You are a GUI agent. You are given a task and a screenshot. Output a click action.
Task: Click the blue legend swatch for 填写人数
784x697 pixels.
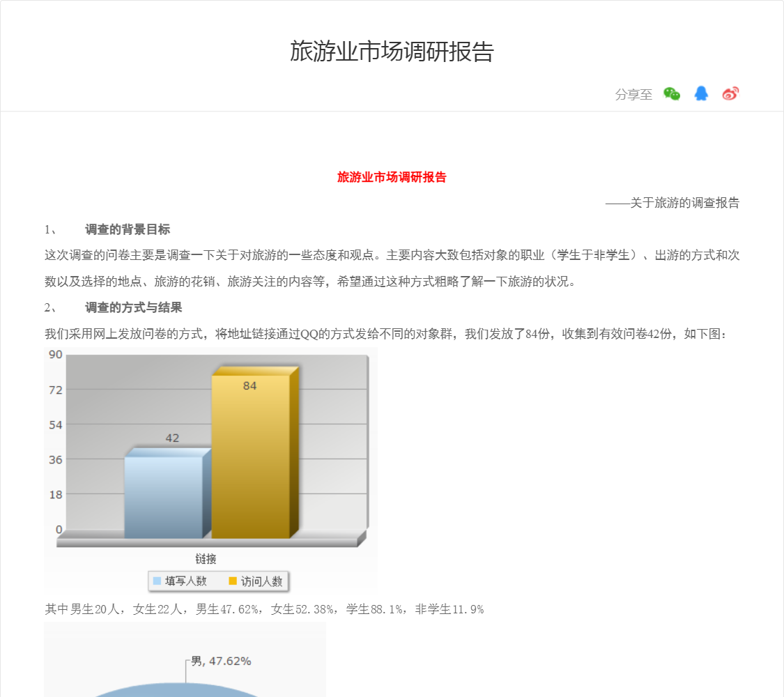[x=157, y=581]
